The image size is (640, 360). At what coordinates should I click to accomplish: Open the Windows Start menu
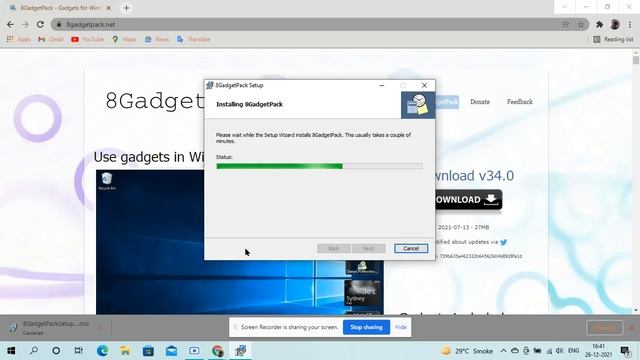point(11,351)
